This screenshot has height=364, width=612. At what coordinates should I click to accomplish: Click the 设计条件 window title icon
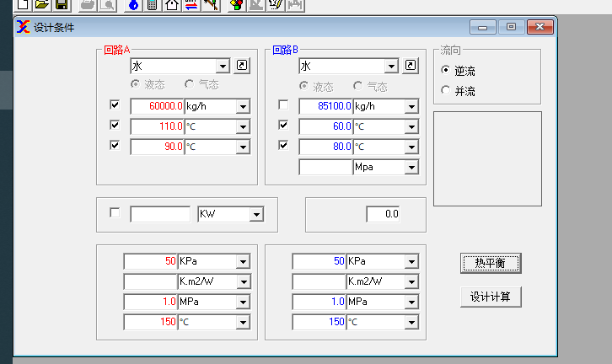pos(23,27)
